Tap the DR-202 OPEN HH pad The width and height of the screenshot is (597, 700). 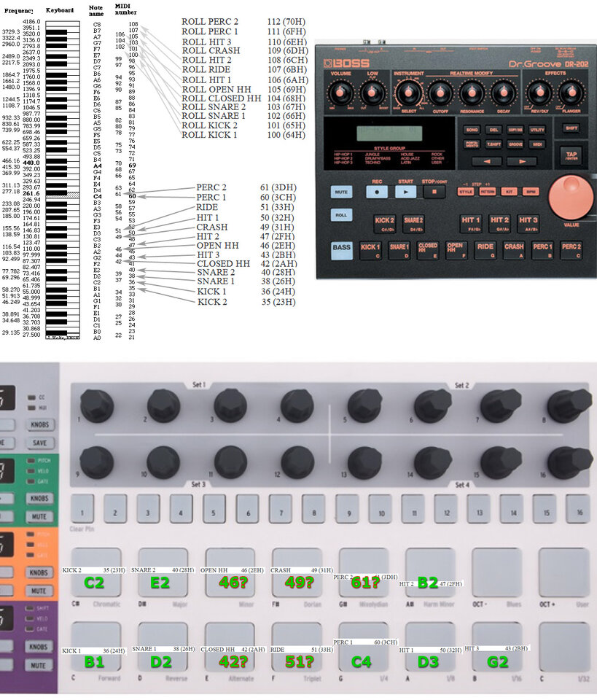456,250
